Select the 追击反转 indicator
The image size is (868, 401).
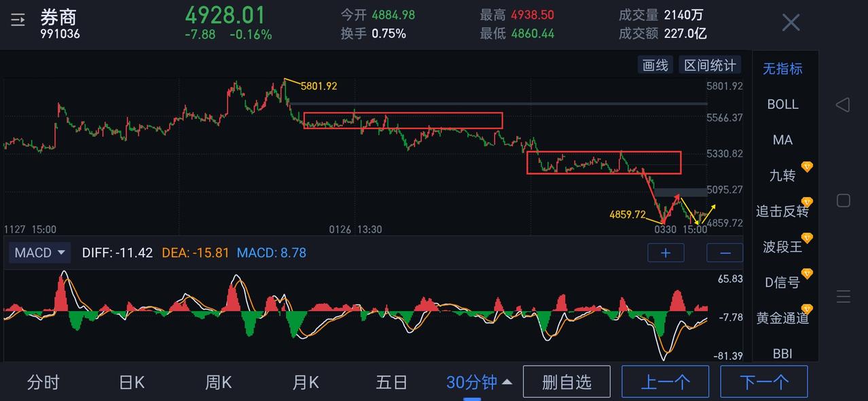click(x=782, y=211)
